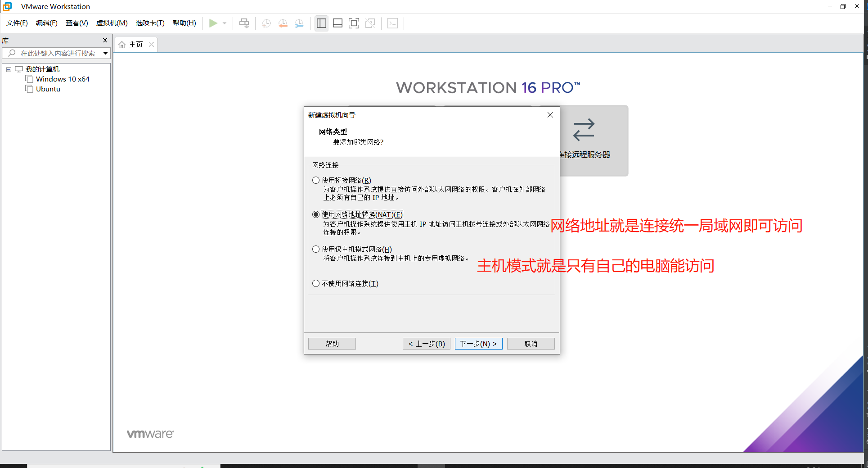
Task: Select the 使用仅主机模式网络(H) radio button
Action: (x=316, y=249)
